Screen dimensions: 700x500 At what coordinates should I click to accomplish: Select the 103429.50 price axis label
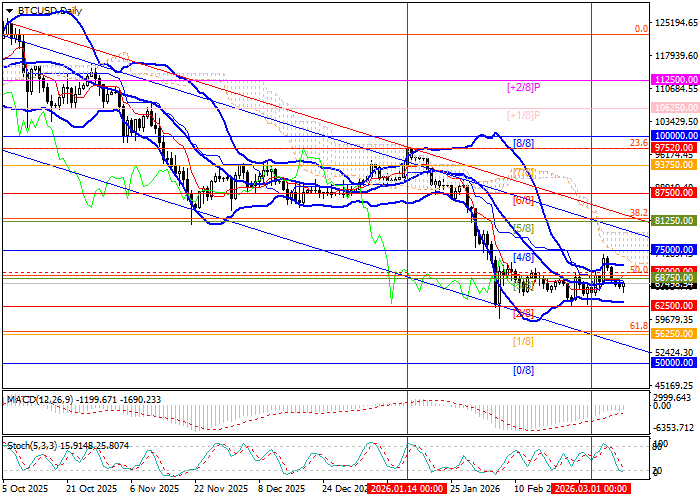coord(677,121)
